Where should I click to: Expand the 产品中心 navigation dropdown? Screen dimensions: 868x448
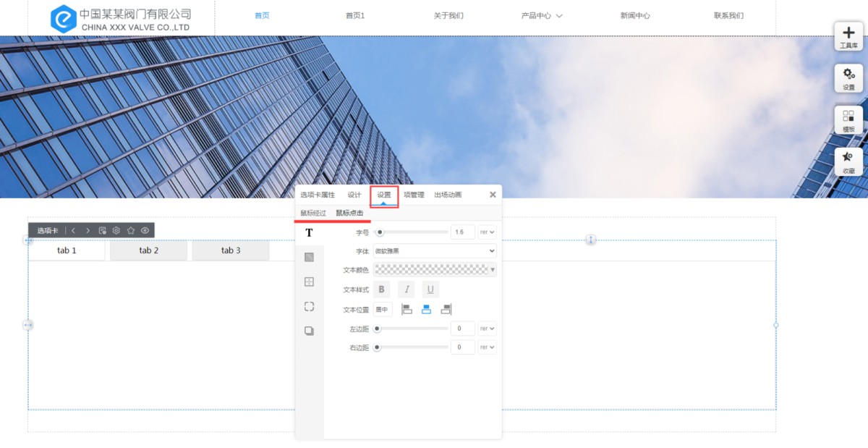pos(542,16)
